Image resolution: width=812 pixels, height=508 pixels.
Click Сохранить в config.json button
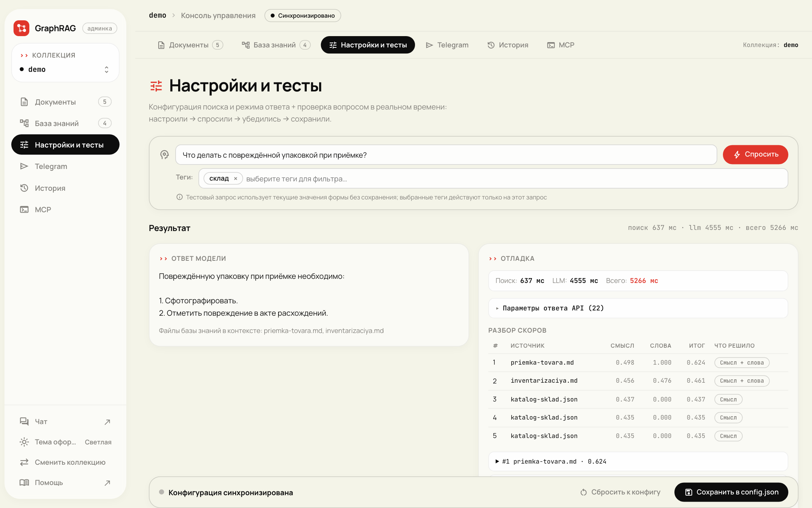tap(731, 492)
